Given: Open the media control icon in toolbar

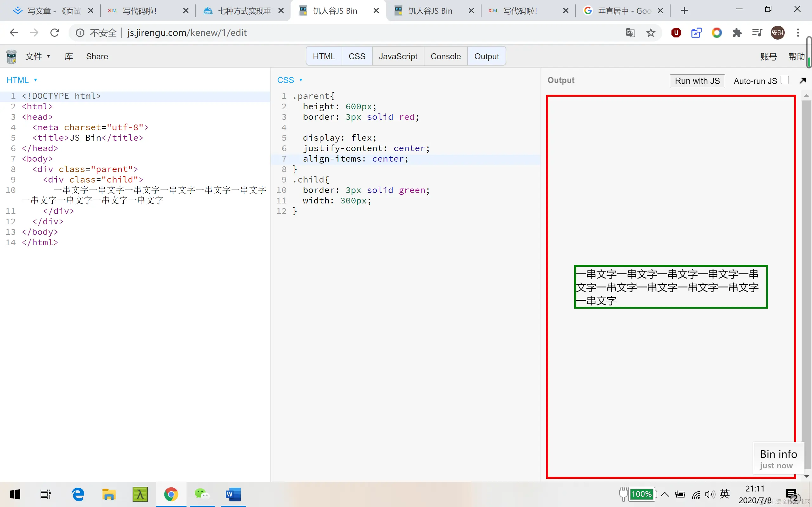Looking at the screenshot, I should pos(757,33).
